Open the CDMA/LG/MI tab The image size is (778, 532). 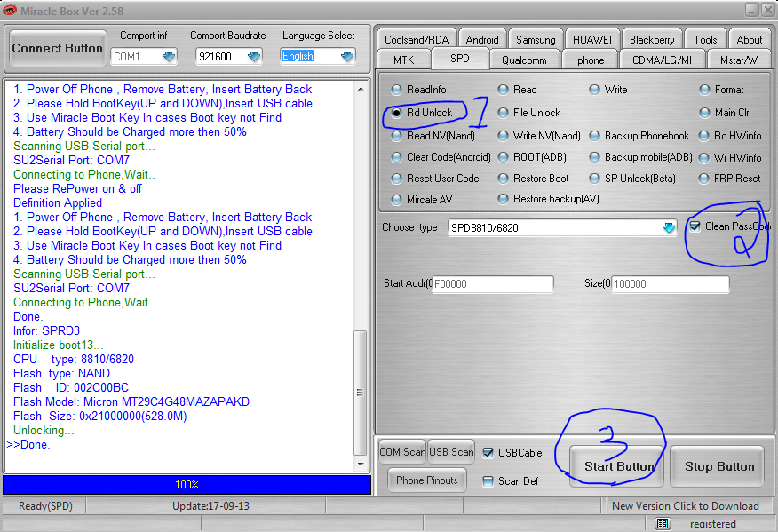click(662, 60)
